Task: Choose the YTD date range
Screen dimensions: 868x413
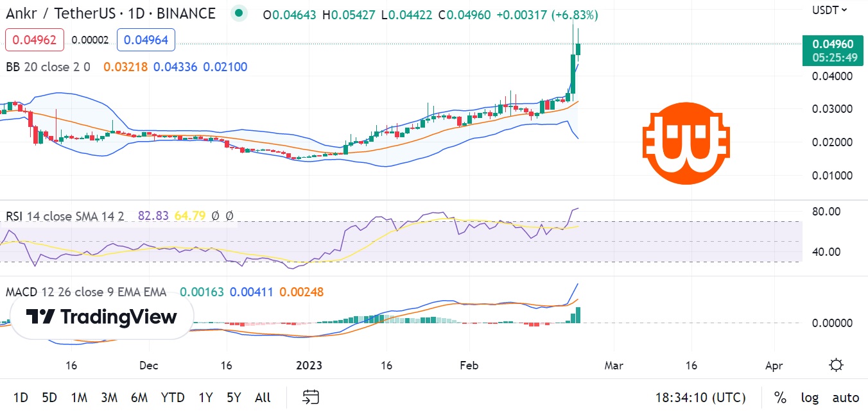Action: [x=173, y=398]
